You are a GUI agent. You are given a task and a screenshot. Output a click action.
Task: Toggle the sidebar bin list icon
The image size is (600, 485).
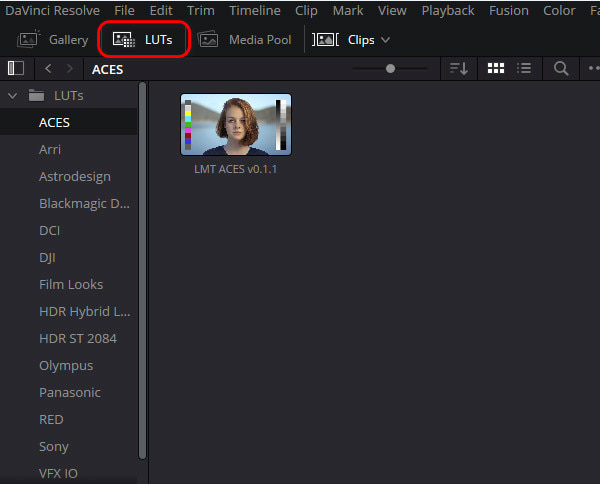[x=16, y=69]
